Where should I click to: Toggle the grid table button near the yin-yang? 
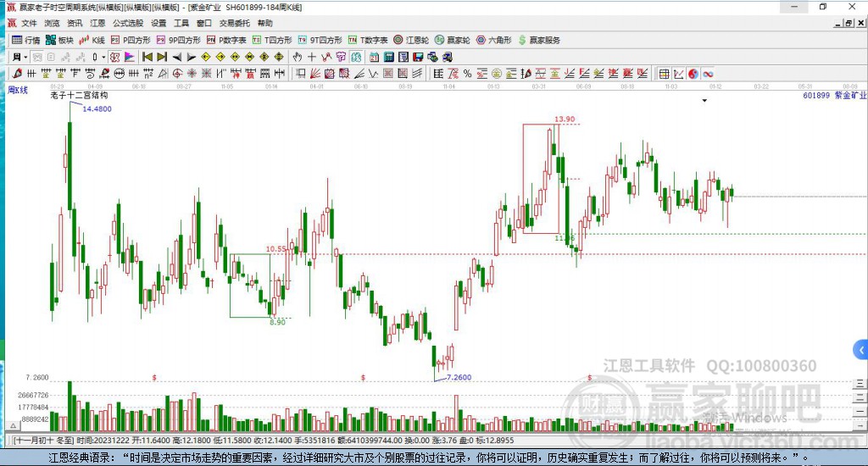pos(664,74)
